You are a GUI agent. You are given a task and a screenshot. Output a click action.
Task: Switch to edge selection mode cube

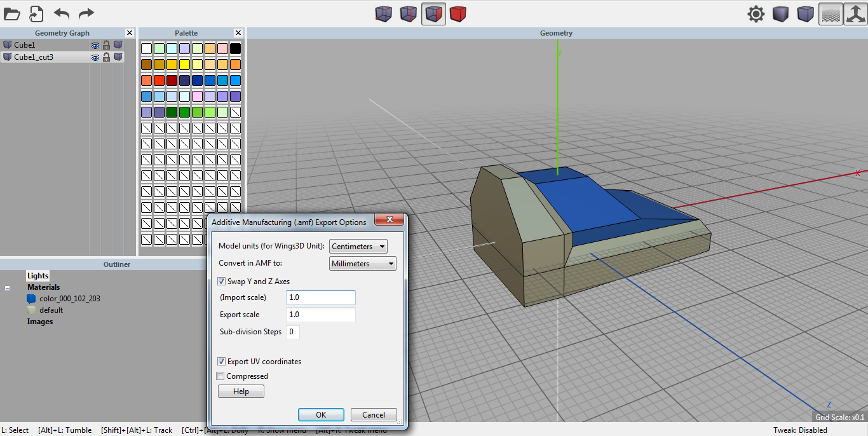pos(408,14)
